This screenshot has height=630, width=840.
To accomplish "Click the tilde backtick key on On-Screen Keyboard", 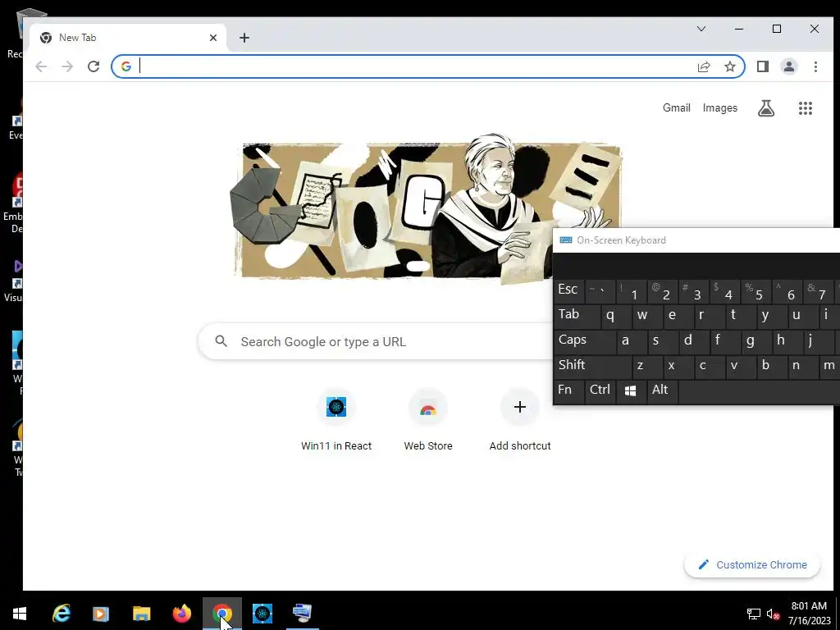I will [600, 291].
